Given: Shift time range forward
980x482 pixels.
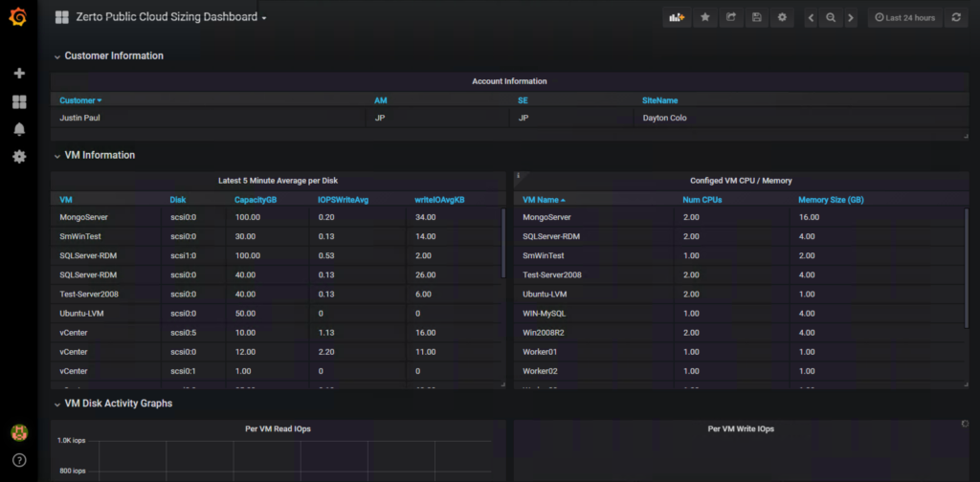Looking at the screenshot, I should (x=850, y=17).
